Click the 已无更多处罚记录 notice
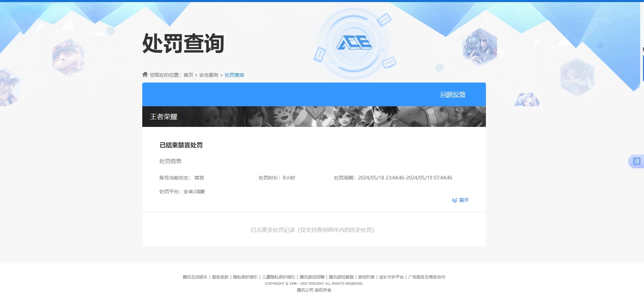Image resolution: width=644 pixels, height=293 pixels. (313, 230)
